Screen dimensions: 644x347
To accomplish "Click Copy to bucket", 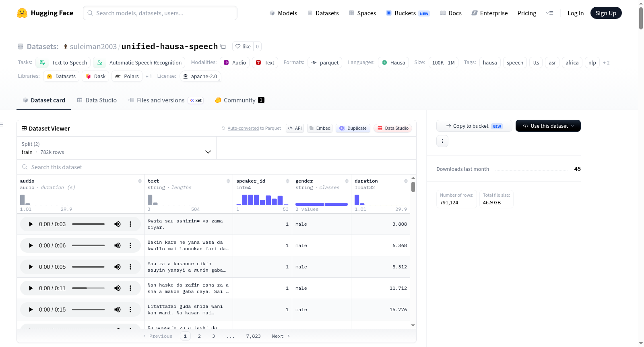I will [x=474, y=126].
